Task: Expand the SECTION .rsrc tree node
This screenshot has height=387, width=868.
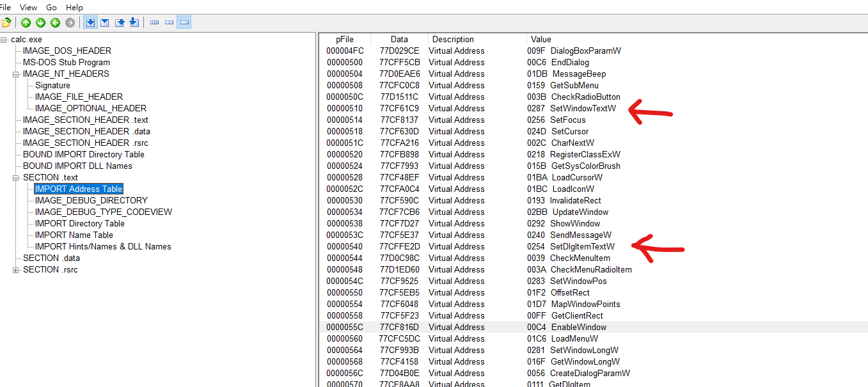Action: (x=16, y=270)
